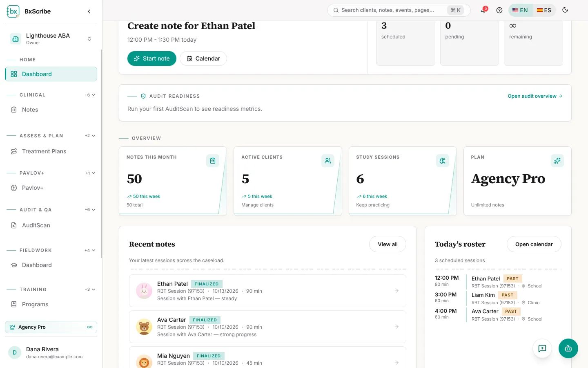
Task: Open the Lighthouse ABA organization switcher
Action: pos(51,39)
